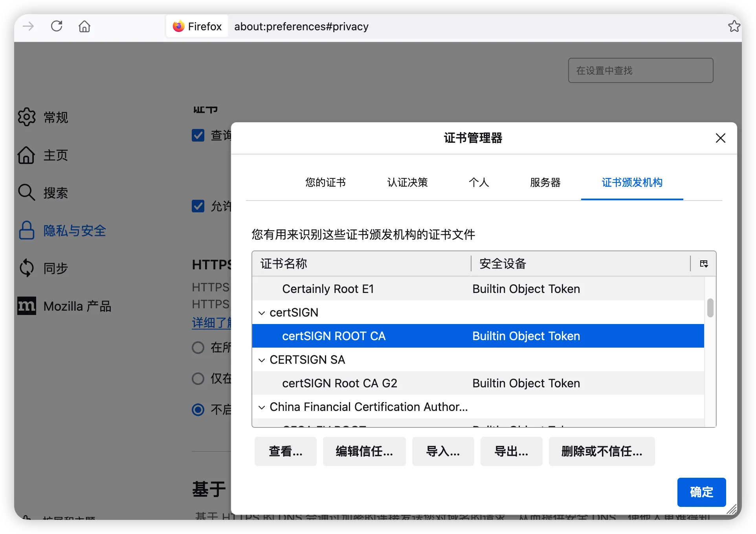
Task: Switch to the 服务器 tab
Action: click(545, 182)
